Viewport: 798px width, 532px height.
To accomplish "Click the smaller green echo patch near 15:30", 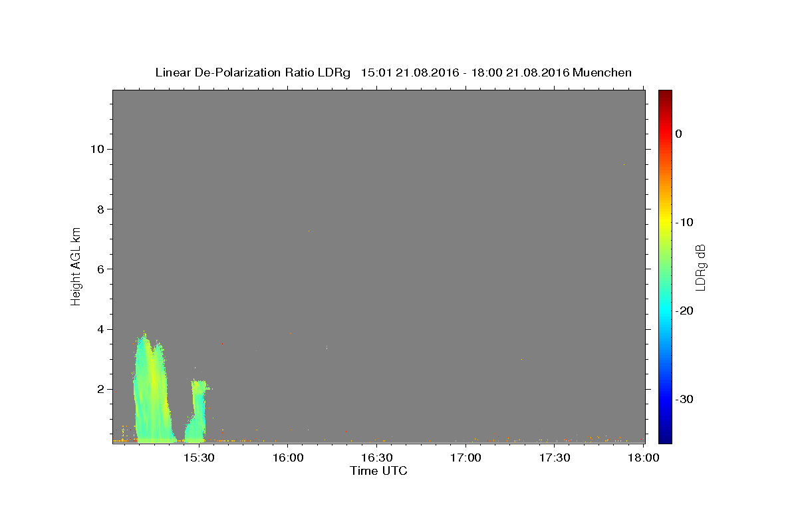I will [x=198, y=412].
